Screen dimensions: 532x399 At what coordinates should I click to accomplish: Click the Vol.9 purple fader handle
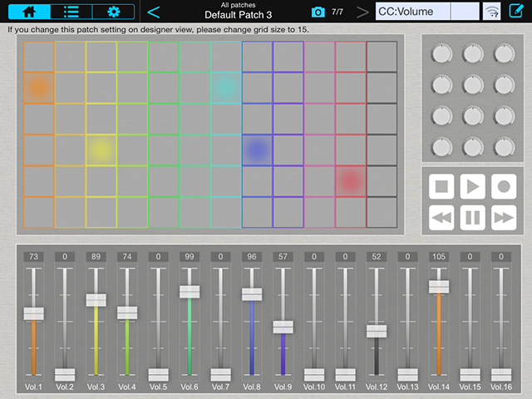pyautogui.click(x=283, y=327)
